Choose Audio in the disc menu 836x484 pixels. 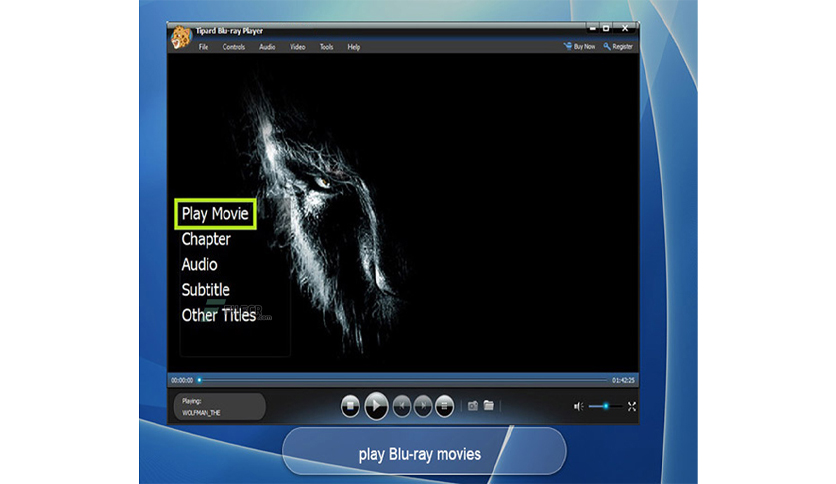point(199,264)
